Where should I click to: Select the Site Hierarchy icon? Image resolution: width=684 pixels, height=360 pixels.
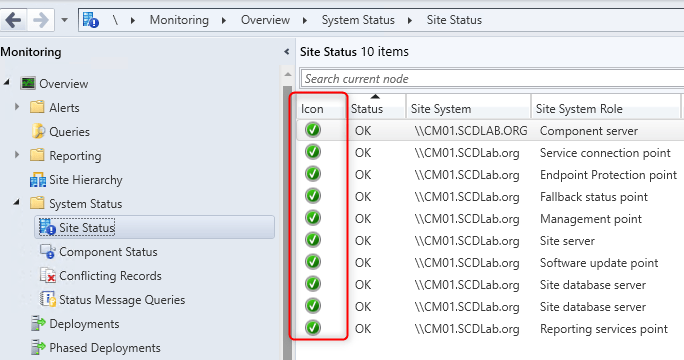[38, 180]
